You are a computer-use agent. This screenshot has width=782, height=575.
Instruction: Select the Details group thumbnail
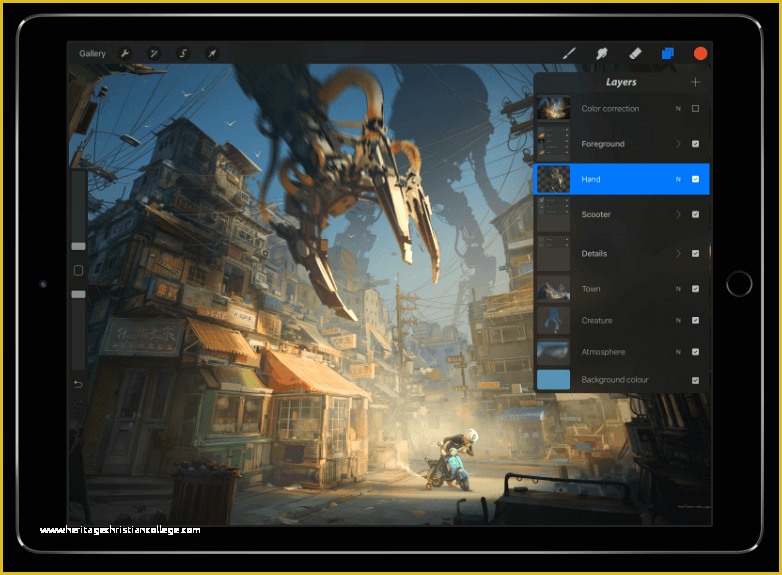pos(553,253)
